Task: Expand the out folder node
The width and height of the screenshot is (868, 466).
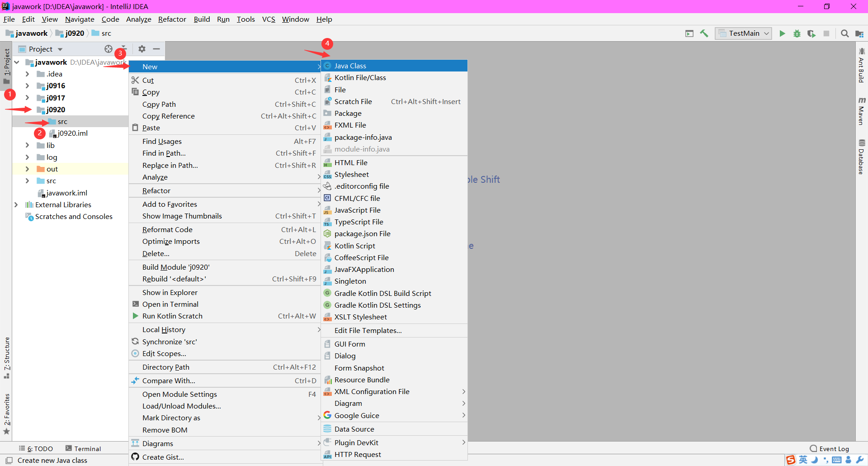Action: [x=27, y=169]
